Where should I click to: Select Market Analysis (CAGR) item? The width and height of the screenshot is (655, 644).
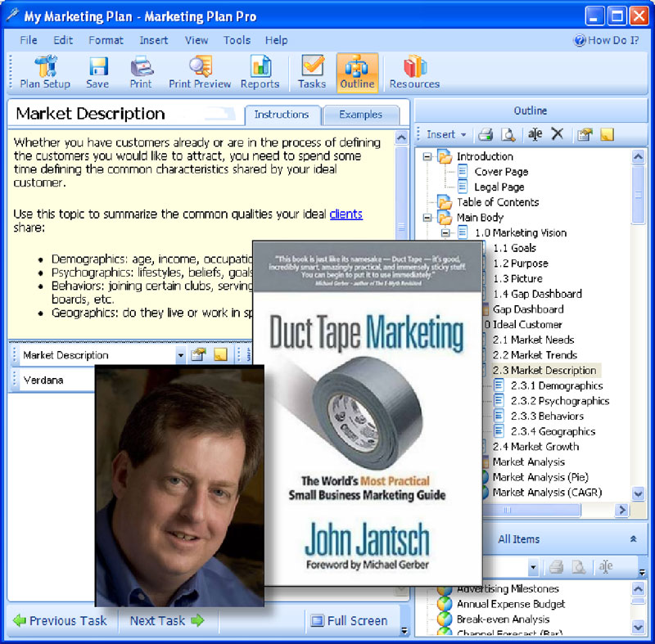[547, 492]
